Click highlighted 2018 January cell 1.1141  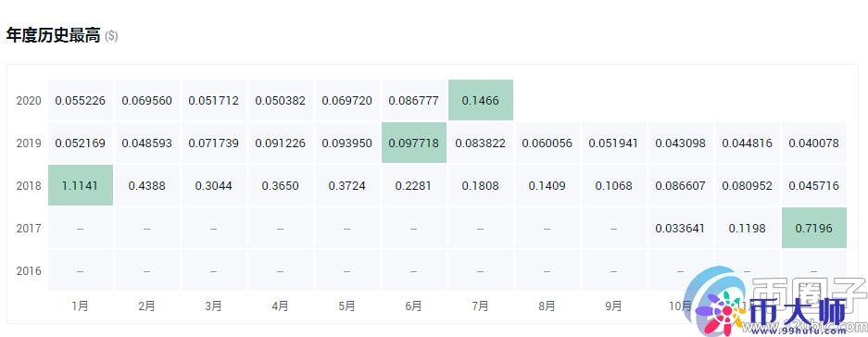point(81,185)
